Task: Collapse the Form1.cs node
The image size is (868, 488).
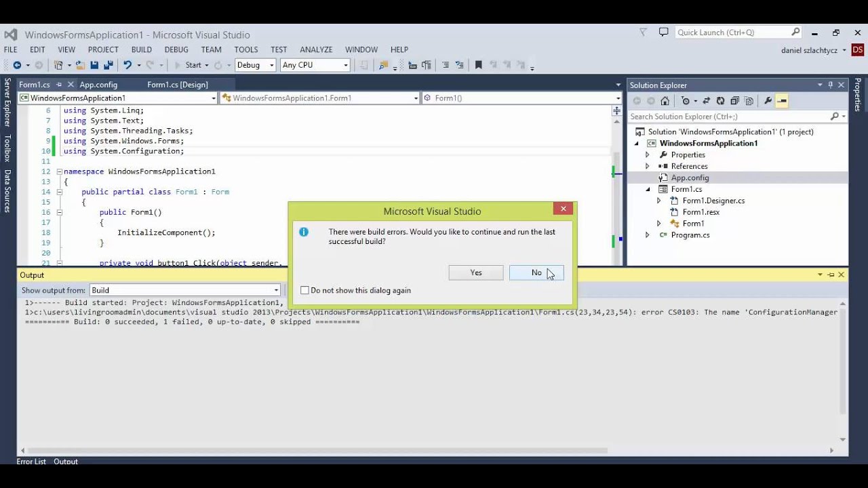Action: 647,189
